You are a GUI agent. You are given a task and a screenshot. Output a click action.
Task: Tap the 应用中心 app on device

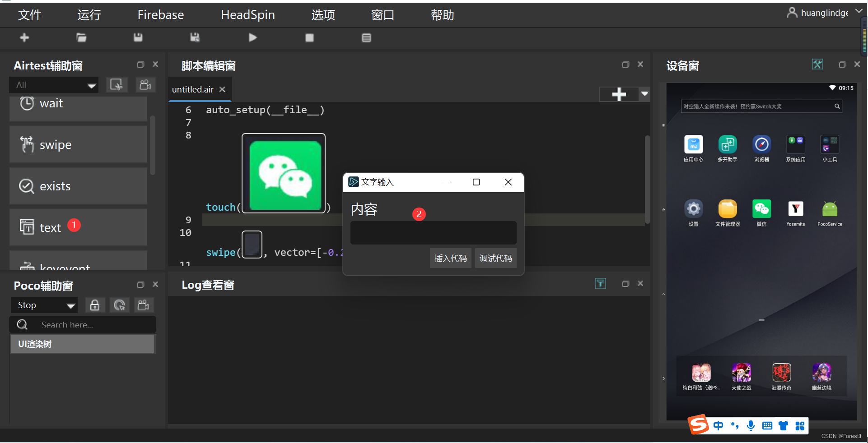(694, 148)
